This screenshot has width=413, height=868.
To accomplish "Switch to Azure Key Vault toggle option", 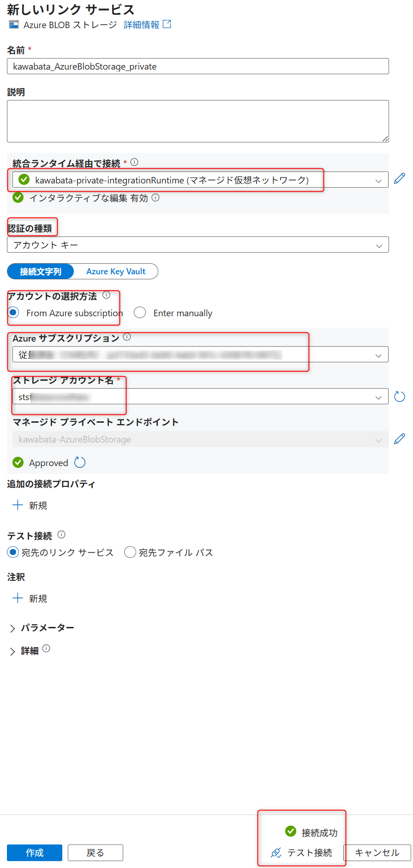I will [116, 272].
